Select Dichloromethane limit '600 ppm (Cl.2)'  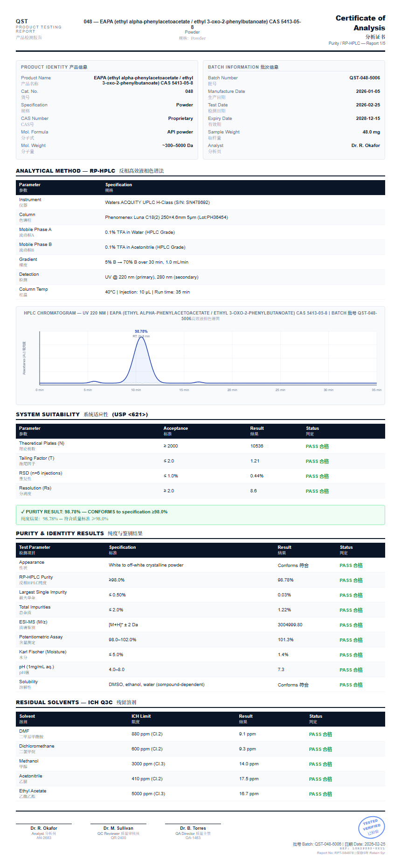(x=147, y=749)
